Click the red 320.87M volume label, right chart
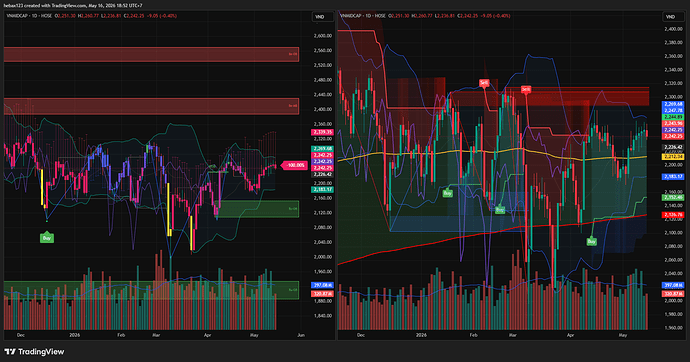The height and width of the screenshot is (362, 690). pyautogui.click(x=673, y=293)
